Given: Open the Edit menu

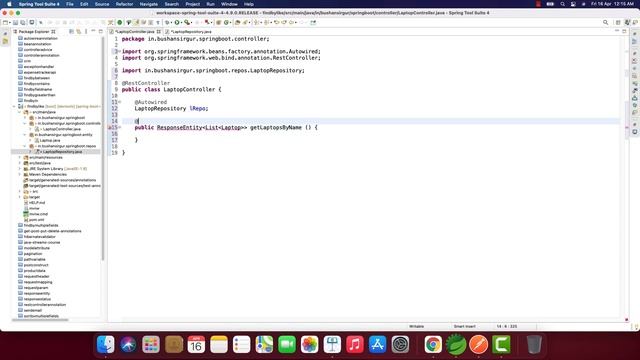Looking at the screenshot, I should [x=84, y=4].
